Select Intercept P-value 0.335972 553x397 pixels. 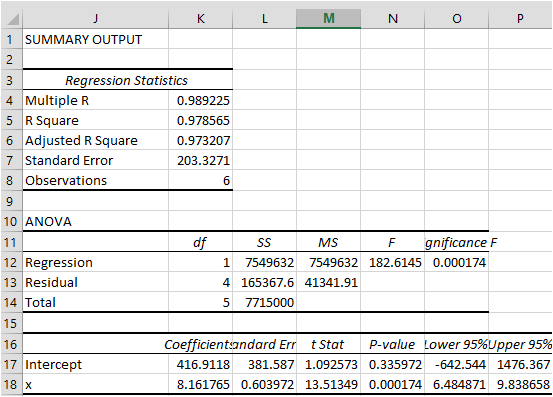click(x=393, y=364)
